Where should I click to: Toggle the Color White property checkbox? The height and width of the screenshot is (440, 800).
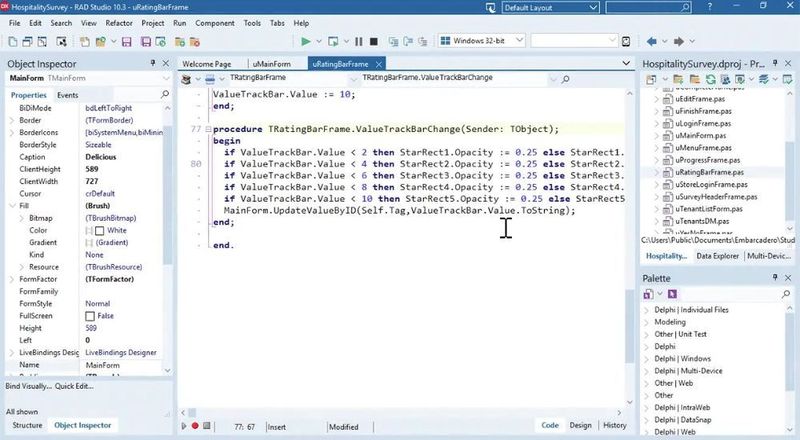(99, 231)
